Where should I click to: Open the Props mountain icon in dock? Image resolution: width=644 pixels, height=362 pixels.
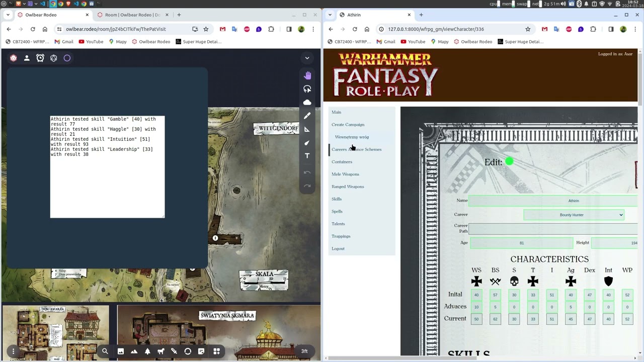click(134, 351)
